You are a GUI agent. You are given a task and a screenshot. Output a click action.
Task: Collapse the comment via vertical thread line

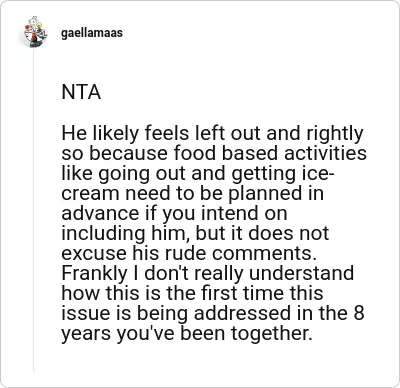pyautogui.click(x=34, y=210)
